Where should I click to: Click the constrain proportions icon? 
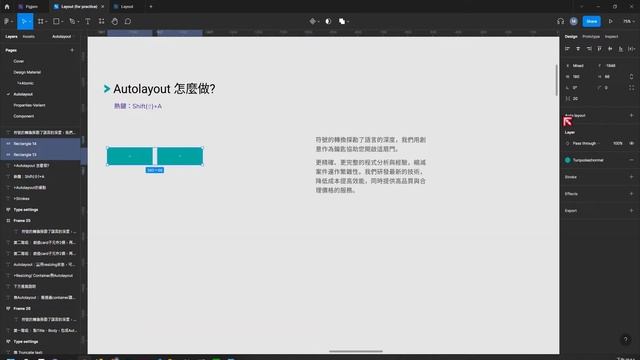pos(631,76)
